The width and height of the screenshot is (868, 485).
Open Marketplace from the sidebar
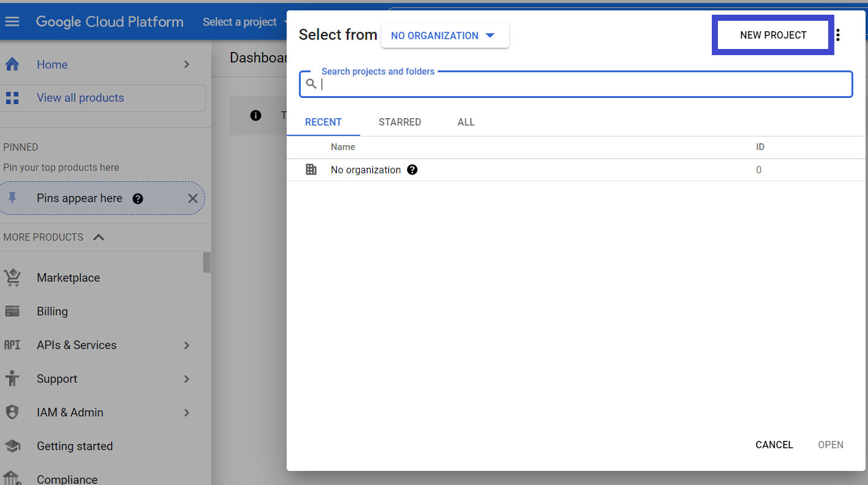(x=69, y=277)
